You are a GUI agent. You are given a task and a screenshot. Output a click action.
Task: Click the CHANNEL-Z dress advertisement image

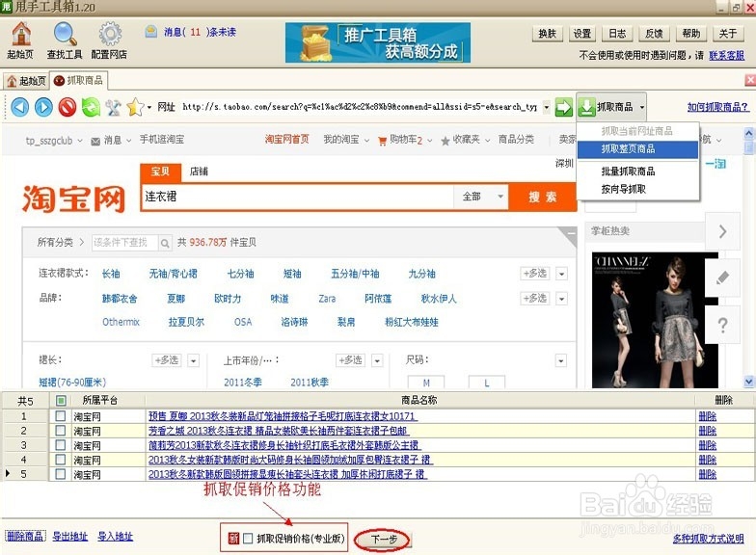click(655, 320)
